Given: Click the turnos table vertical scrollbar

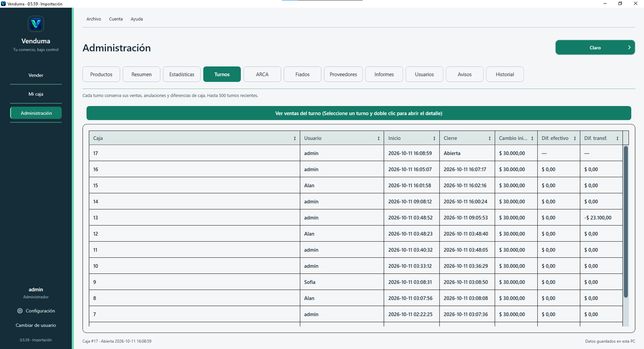Looking at the screenshot, I should pos(626,222).
